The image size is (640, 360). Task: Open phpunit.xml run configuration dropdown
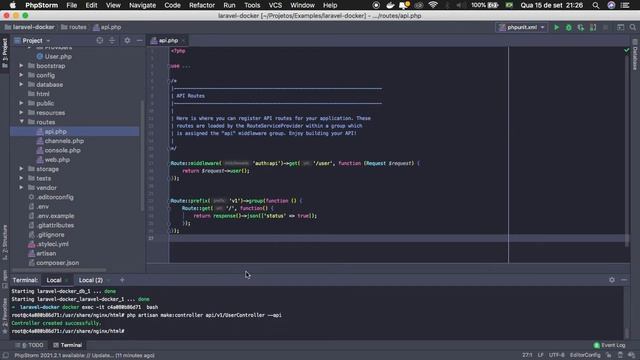(521, 27)
